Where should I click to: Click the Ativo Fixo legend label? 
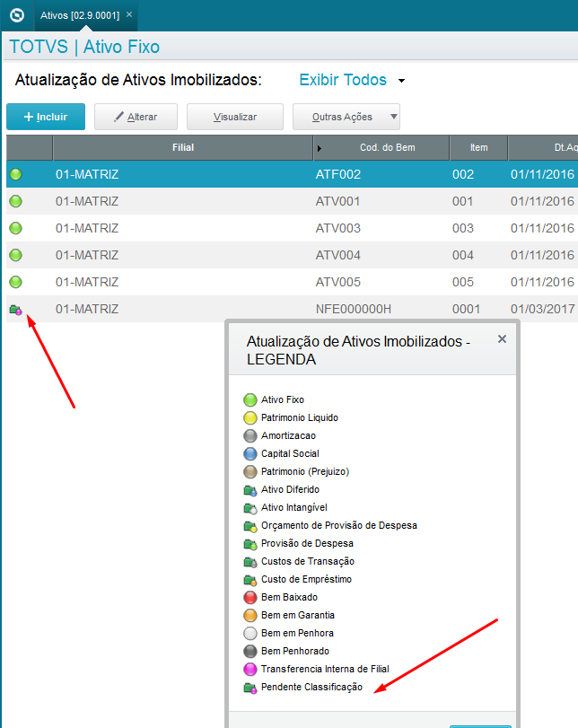[x=282, y=399]
